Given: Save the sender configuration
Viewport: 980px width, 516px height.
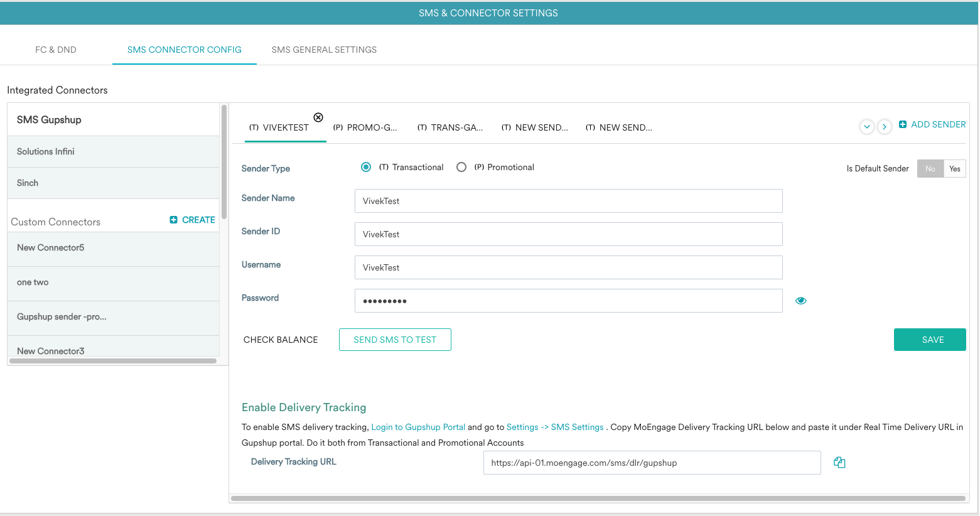Looking at the screenshot, I should coord(930,340).
